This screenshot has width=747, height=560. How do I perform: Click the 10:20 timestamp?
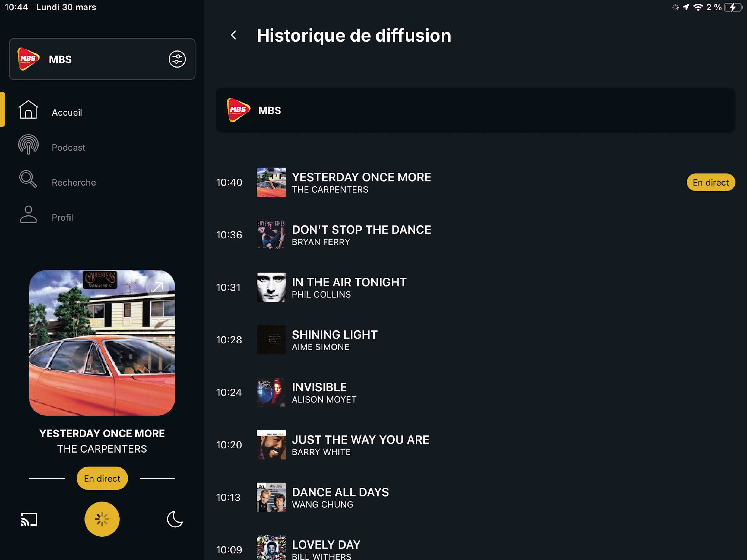[x=229, y=445]
